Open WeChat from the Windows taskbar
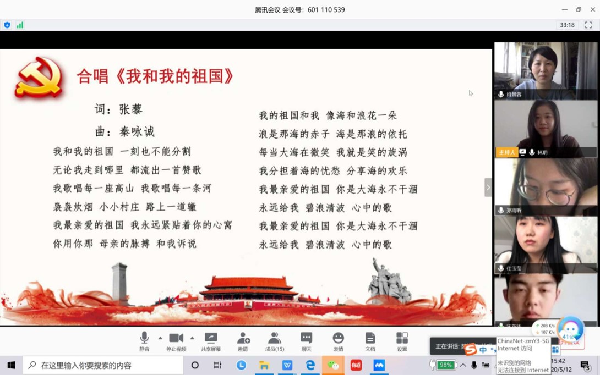Screen dimensions: 600x375 tap(333, 365)
